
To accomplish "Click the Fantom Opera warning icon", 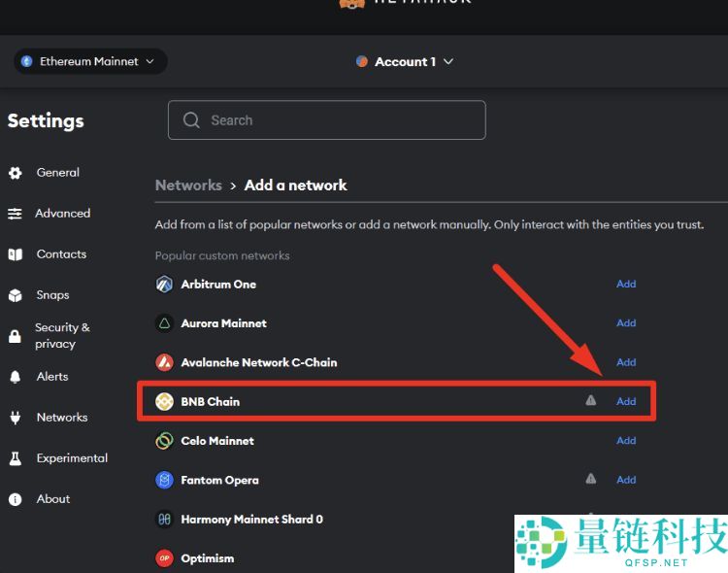I will click(x=590, y=478).
